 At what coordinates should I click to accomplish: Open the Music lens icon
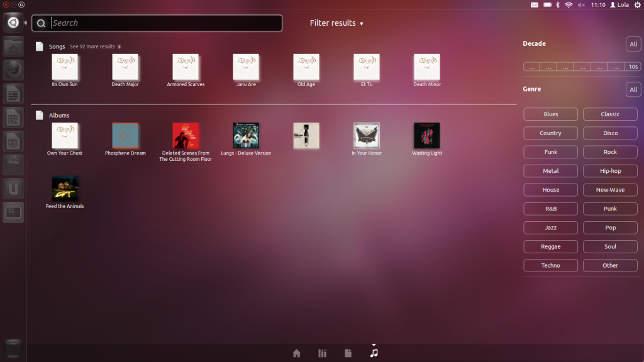374,353
